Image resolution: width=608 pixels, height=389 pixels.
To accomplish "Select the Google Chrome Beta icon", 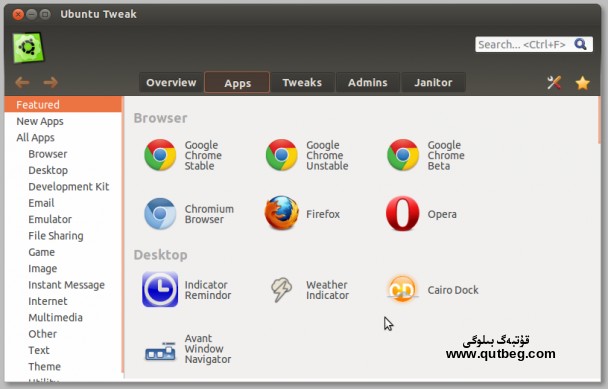I will click(403, 155).
